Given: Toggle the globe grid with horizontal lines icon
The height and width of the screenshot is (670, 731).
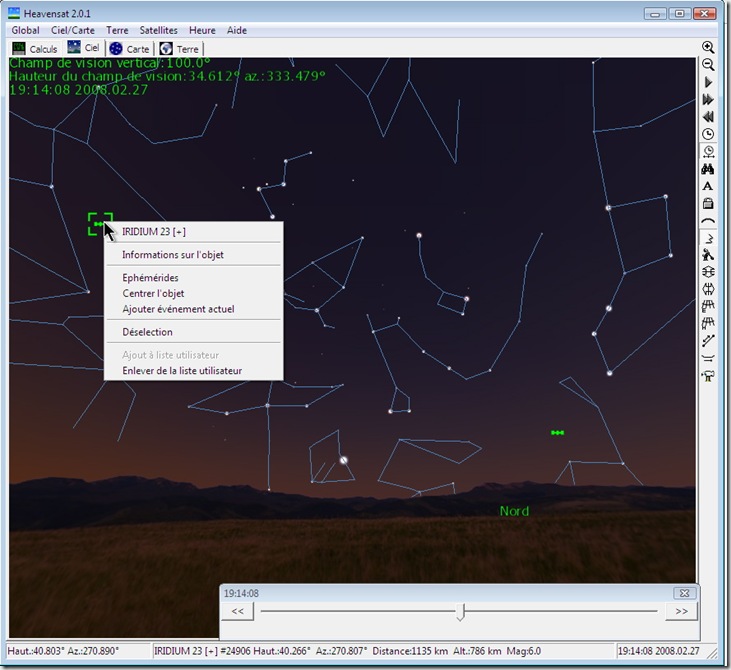Looking at the screenshot, I should [x=708, y=272].
